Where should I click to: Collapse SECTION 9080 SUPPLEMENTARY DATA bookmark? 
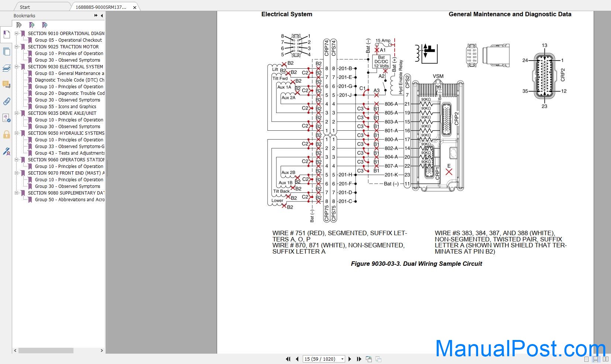(x=17, y=193)
